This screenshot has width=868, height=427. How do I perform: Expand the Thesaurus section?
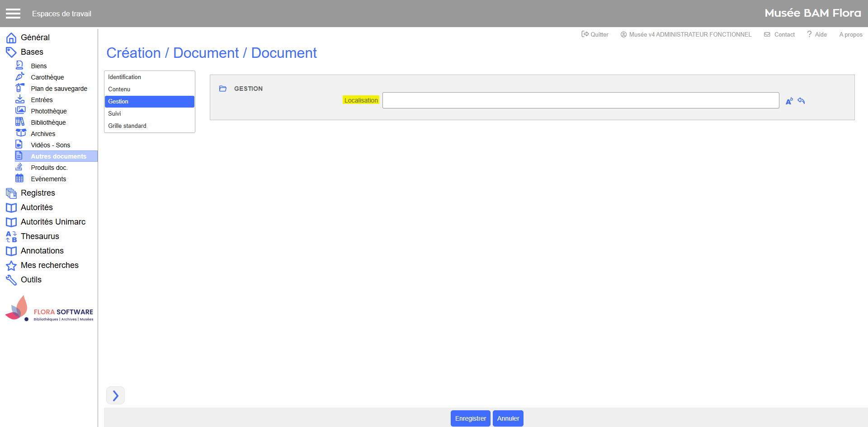click(40, 236)
